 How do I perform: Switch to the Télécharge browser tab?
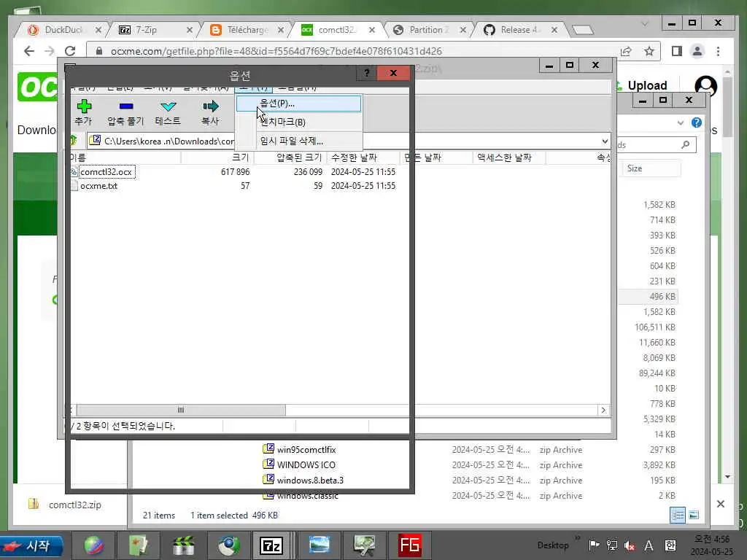point(246,29)
